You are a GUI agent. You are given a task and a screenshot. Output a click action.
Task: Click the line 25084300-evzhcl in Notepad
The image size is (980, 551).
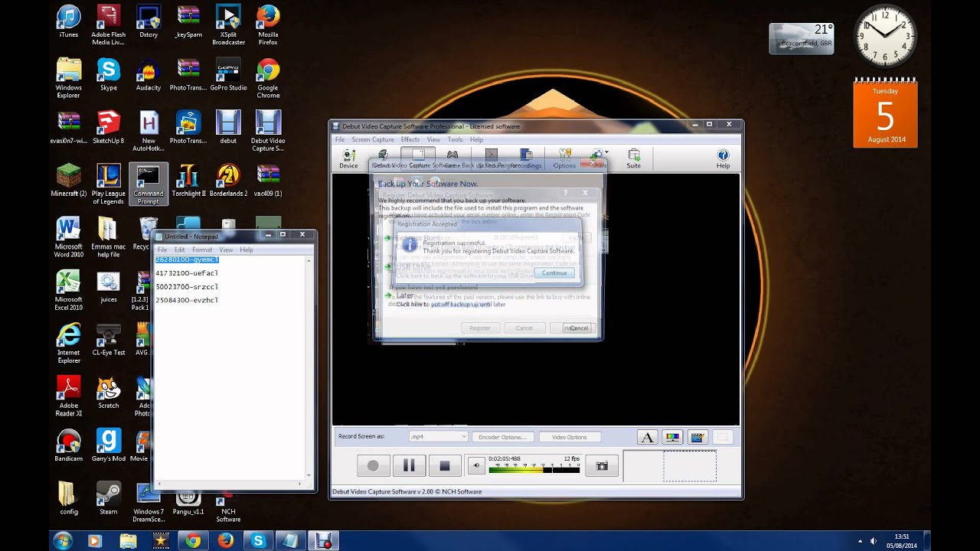click(x=187, y=301)
